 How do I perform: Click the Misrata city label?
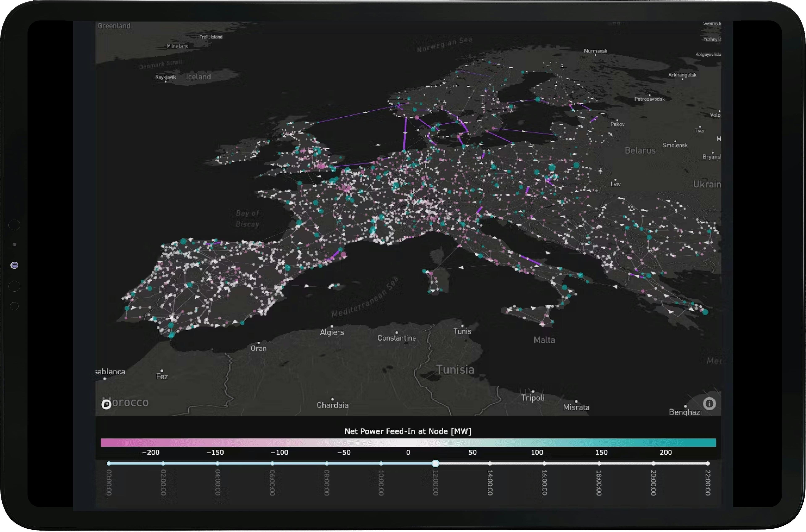pyautogui.click(x=576, y=408)
